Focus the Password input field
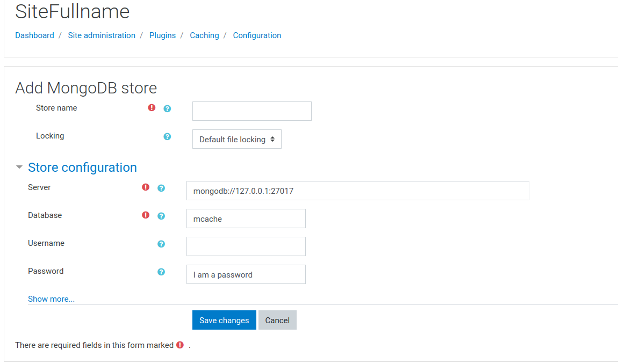Screen dimensions: 618x364 coord(246,274)
